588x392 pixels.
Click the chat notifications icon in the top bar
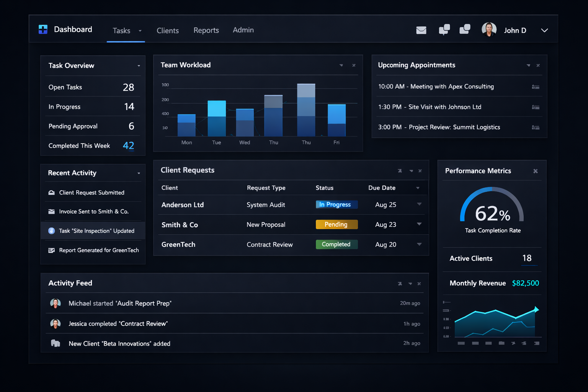click(444, 29)
